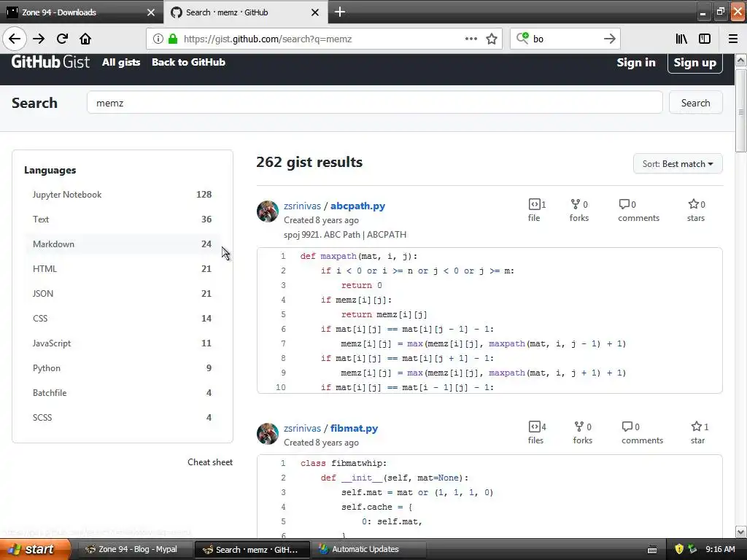
Task: Open forks icon for abcpath.py gist
Action: [575, 204]
